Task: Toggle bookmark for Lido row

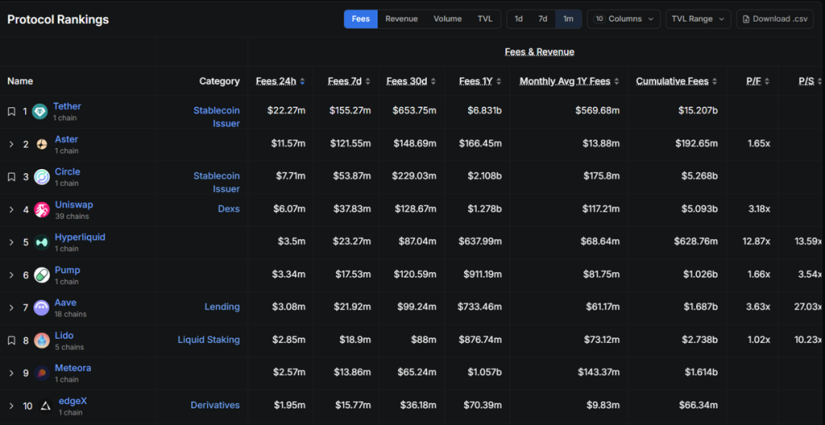Action: [x=12, y=341]
